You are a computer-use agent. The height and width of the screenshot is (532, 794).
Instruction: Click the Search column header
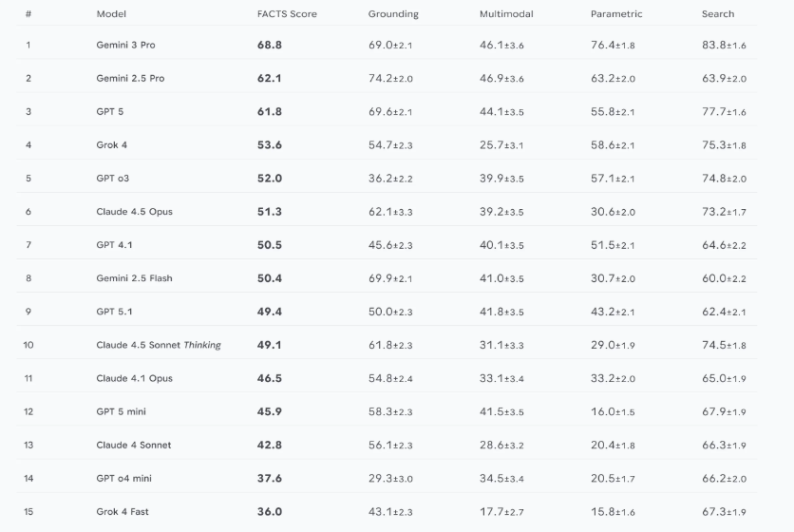pyautogui.click(x=718, y=14)
